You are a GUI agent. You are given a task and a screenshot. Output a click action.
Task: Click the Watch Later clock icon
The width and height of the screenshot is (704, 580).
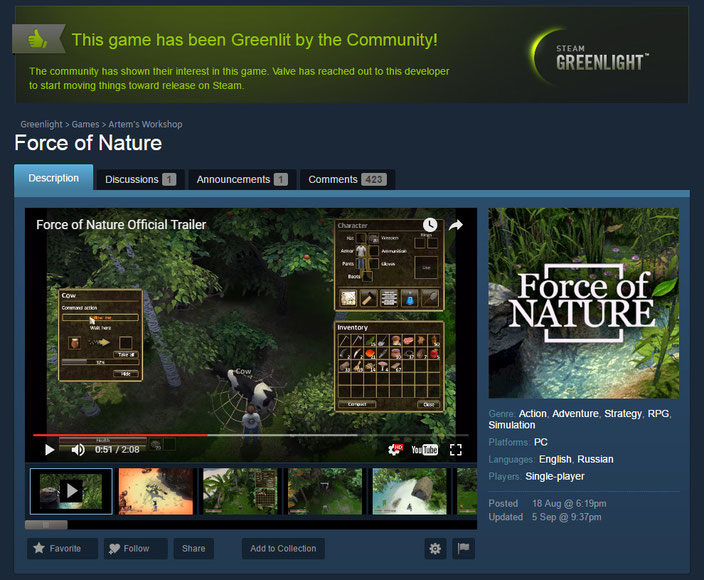point(430,225)
